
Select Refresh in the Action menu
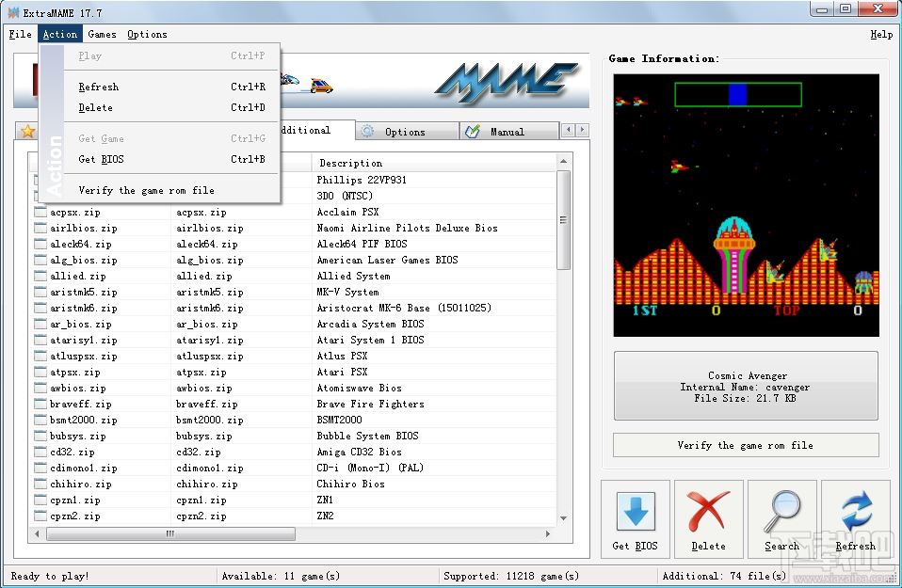(x=99, y=87)
